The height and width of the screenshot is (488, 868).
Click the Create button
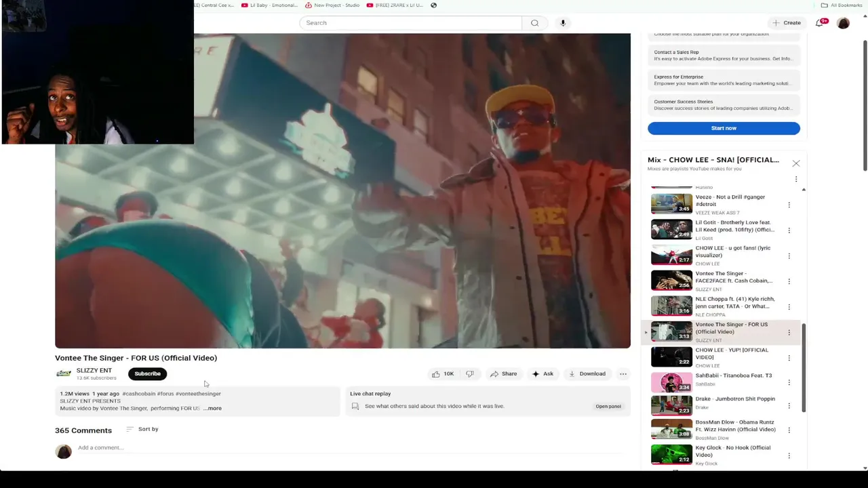pyautogui.click(x=787, y=23)
